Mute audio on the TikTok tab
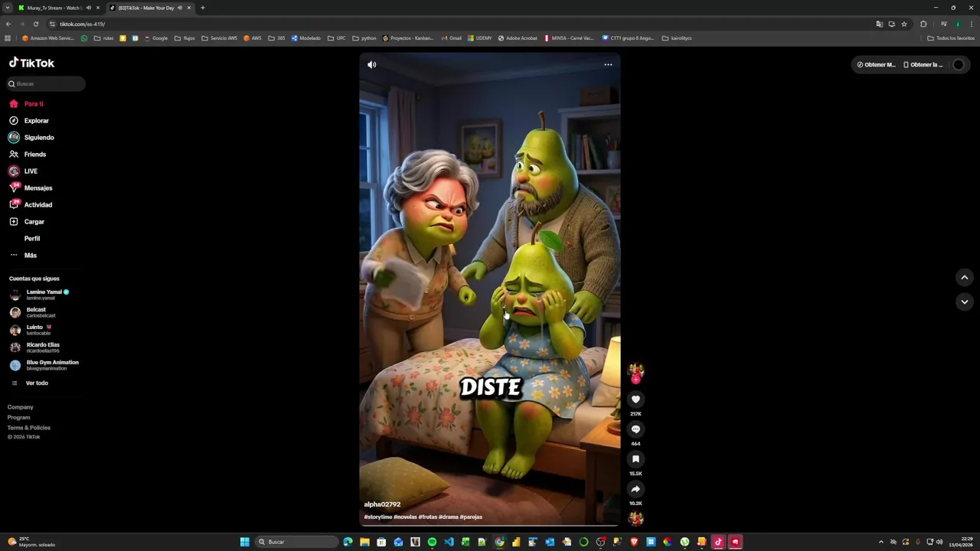The width and height of the screenshot is (980, 551). point(180,8)
